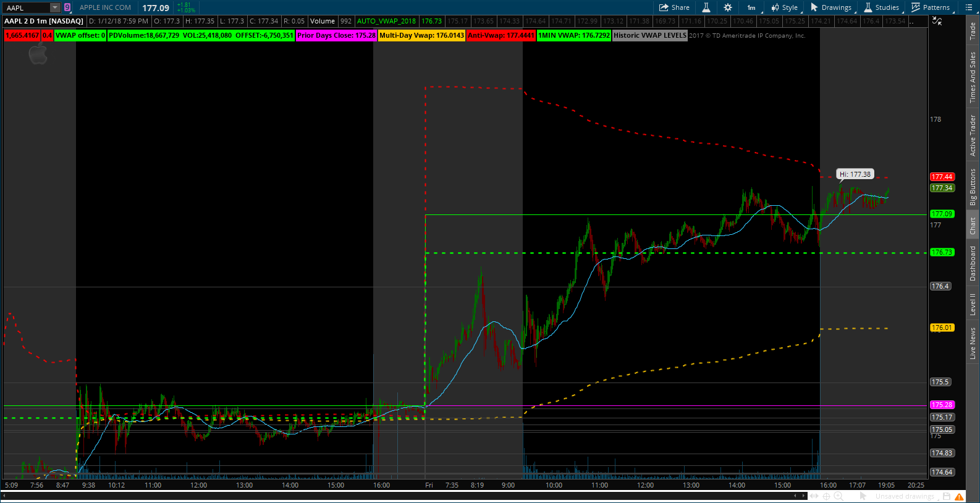The width and height of the screenshot is (980, 503).
Task: Click the APPLE INC COM description
Action: point(105,7)
